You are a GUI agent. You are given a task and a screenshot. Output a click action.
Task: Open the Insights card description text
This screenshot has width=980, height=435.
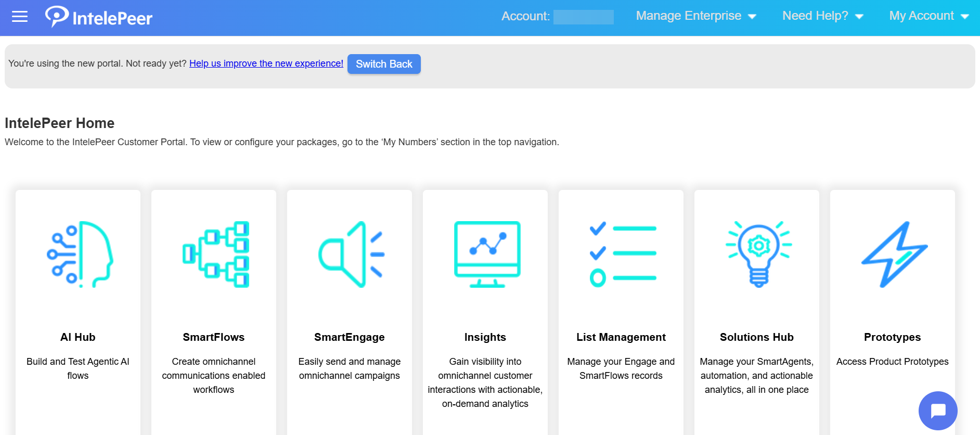pos(485,382)
